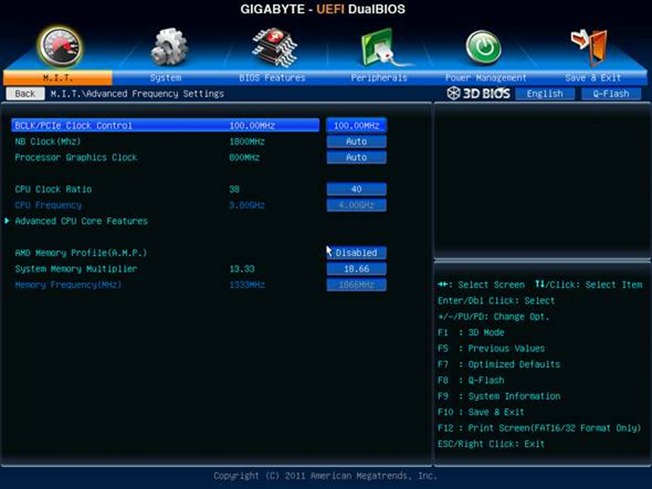
Task: Click the BIOS Features chip icon
Action: tap(275, 47)
